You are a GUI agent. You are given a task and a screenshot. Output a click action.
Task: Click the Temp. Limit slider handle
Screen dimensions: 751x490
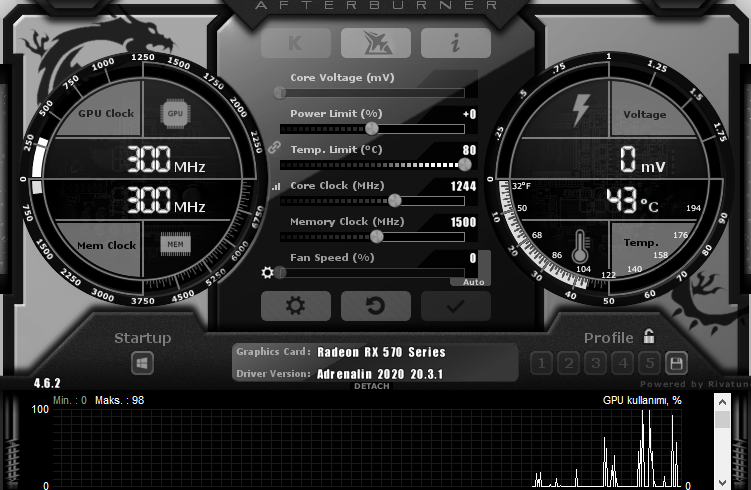click(x=465, y=164)
